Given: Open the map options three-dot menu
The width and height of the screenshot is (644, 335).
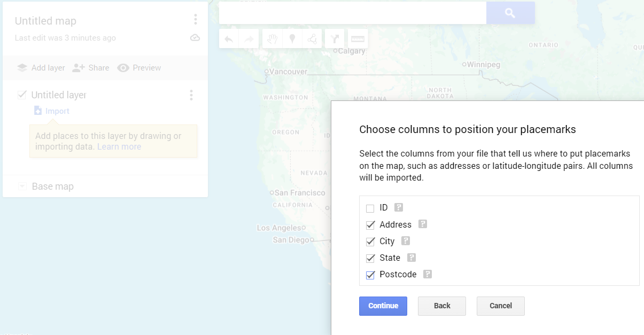Looking at the screenshot, I should [196, 20].
